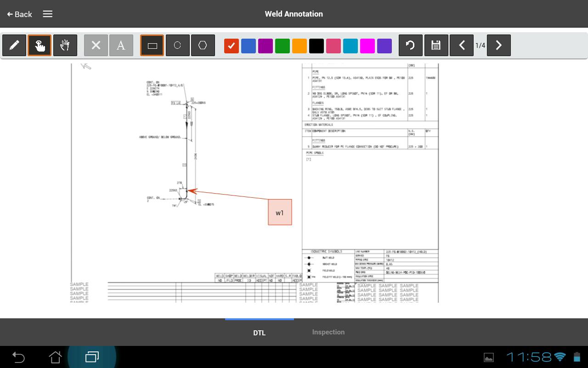The width and height of the screenshot is (588, 368).
Task: Pick the hexagon shape tool
Action: click(x=203, y=46)
